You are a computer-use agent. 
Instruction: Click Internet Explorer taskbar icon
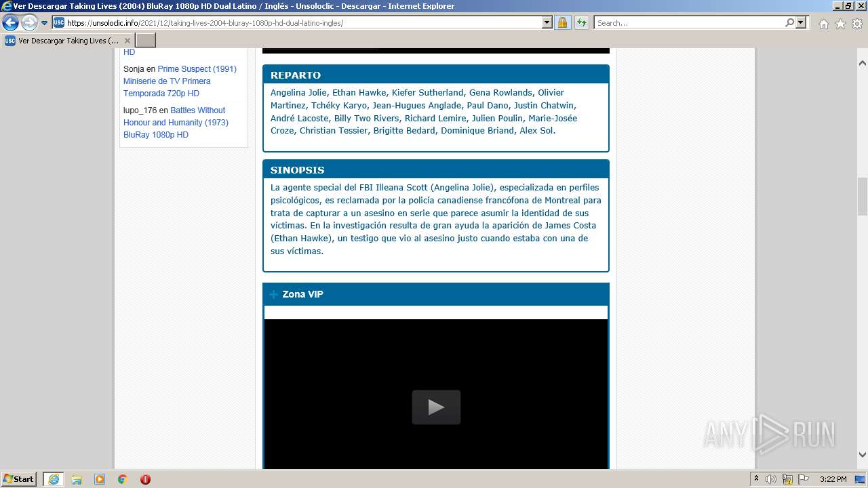53,479
